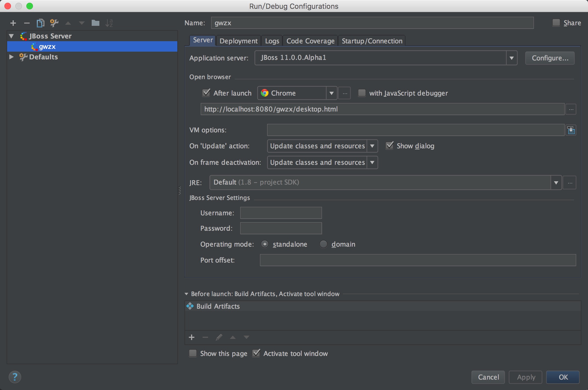Open help with question mark icon
This screenshot has width=588, height=390.
(15, 377)
